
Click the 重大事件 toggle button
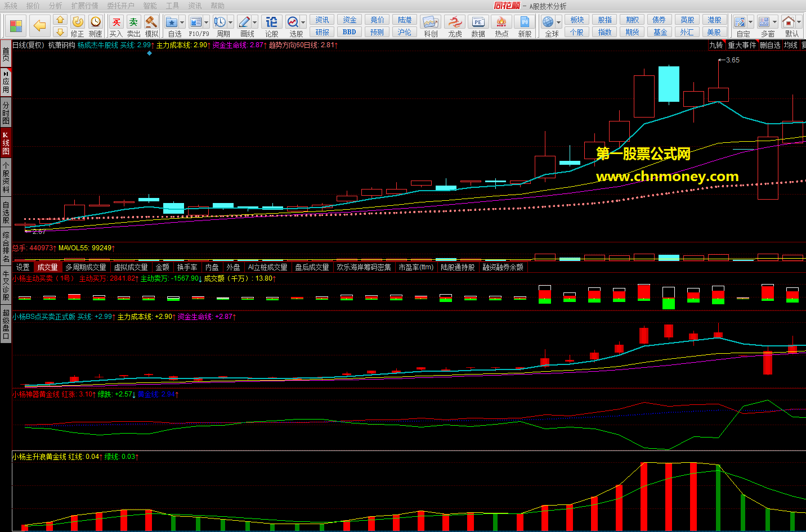pyautogui.click(x=742, y=45)
